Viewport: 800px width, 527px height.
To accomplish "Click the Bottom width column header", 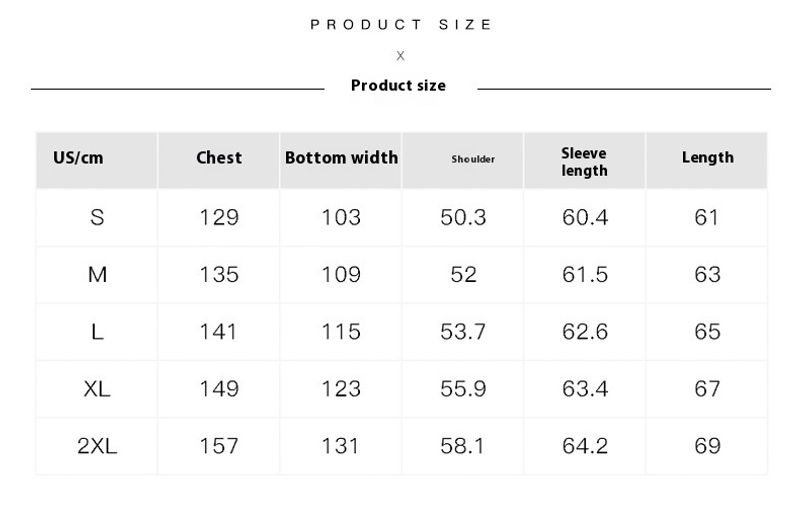I will (341, 157).
